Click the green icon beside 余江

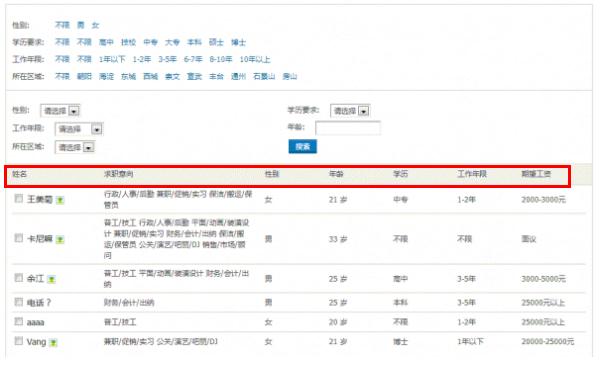point(51,279)
